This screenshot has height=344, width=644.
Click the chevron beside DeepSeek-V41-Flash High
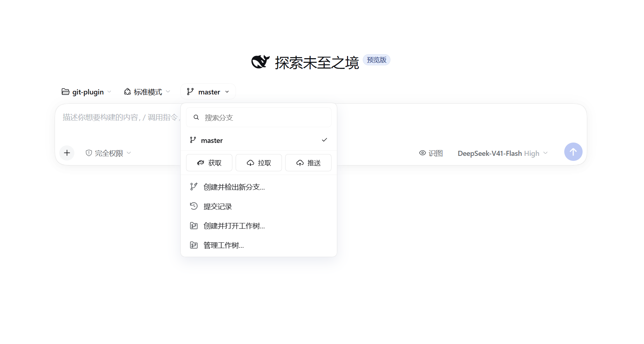click(x=545, y=153)
